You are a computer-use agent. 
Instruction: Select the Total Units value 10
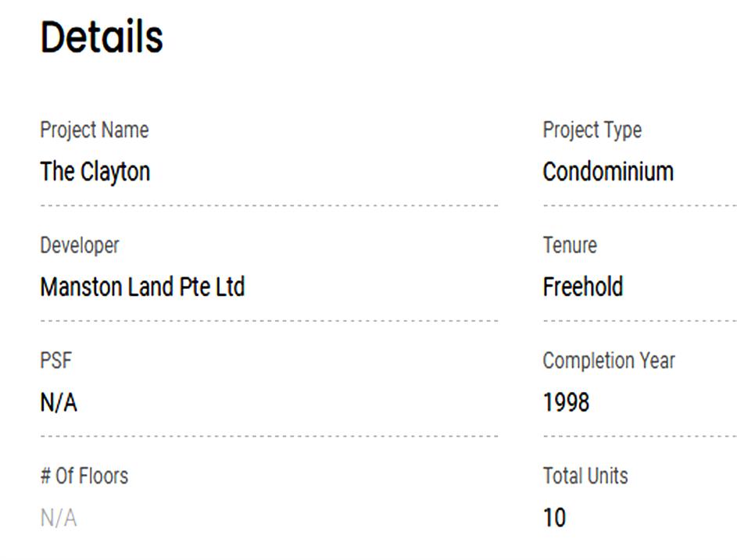[x=554, y=518]
